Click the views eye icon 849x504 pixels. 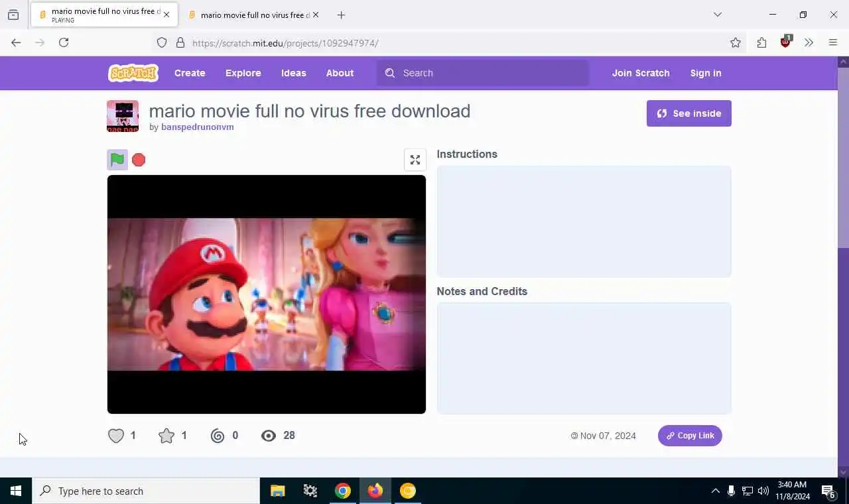tap(269, 436)
